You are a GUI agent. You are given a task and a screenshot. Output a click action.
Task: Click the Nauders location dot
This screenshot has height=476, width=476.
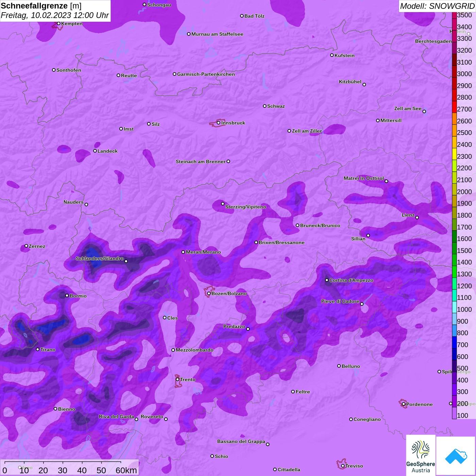click(86, 205)
